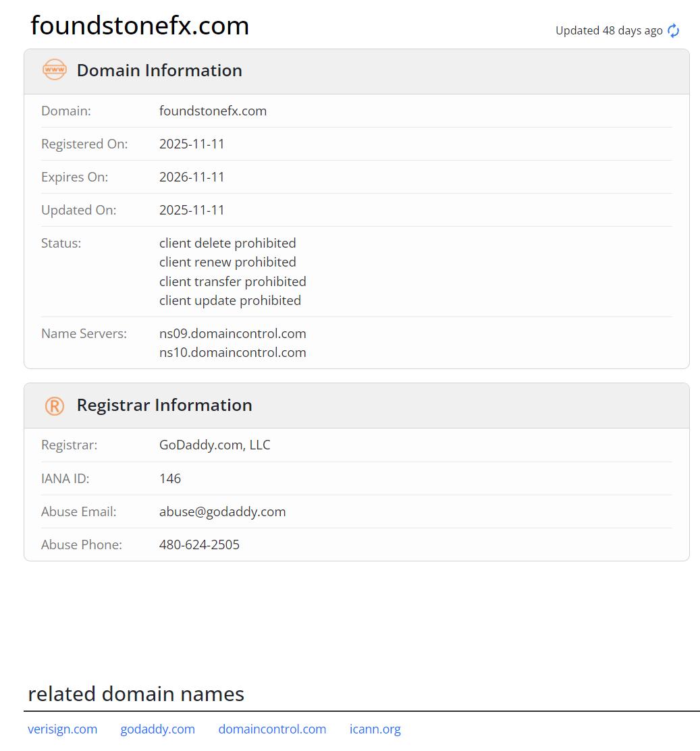The width and height of the screenshot is (700, 751).
Task: Click the foundstonefx.com page title
Action: click(140, 26)
